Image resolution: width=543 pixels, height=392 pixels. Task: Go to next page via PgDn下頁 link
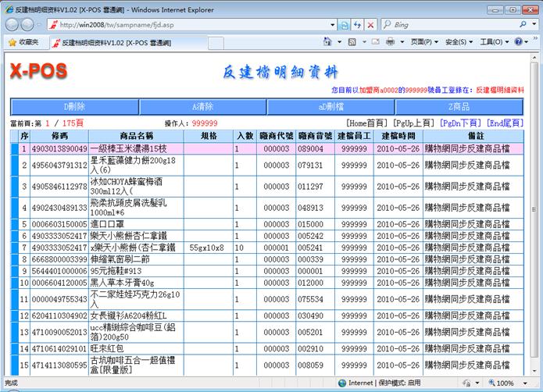(x=460, y=123)
